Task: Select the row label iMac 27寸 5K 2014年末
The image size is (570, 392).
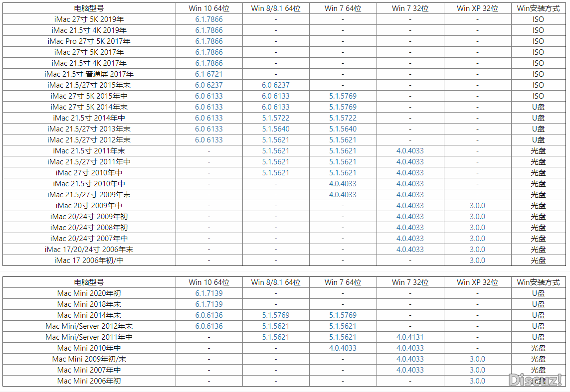Action: point(89,107)
